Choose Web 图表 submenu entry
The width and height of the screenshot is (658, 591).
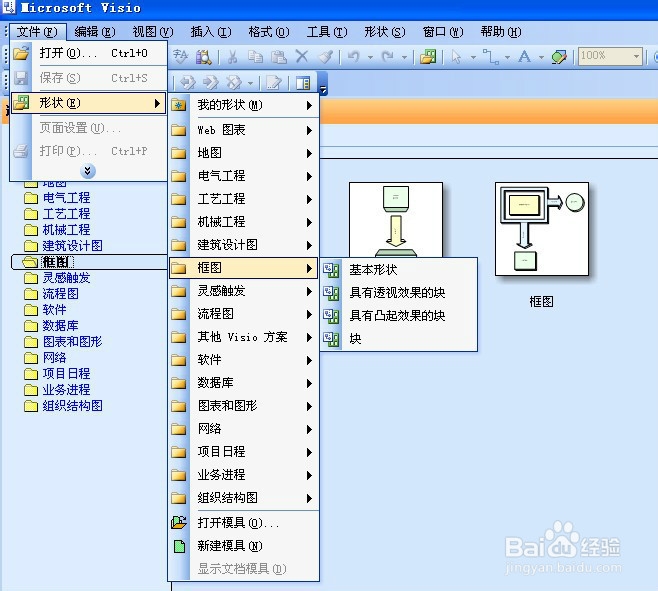[x=244, y=130]
